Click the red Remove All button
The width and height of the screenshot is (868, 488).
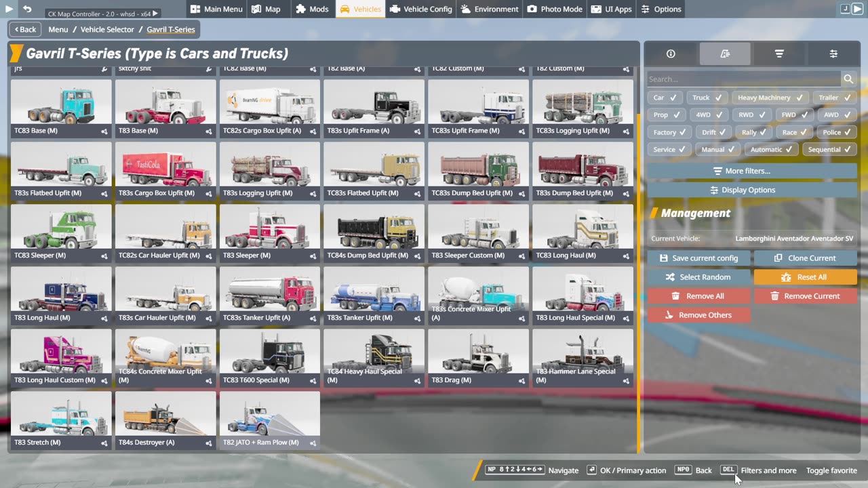[x=698, y=296]
